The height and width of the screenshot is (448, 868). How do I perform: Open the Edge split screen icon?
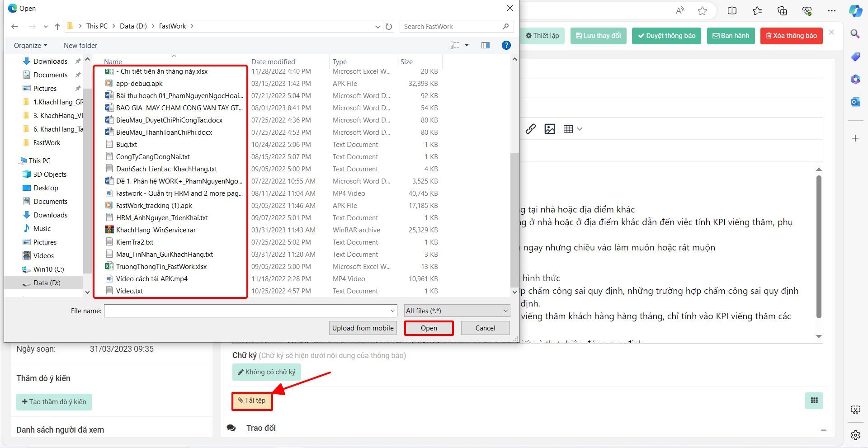point(732,11)
